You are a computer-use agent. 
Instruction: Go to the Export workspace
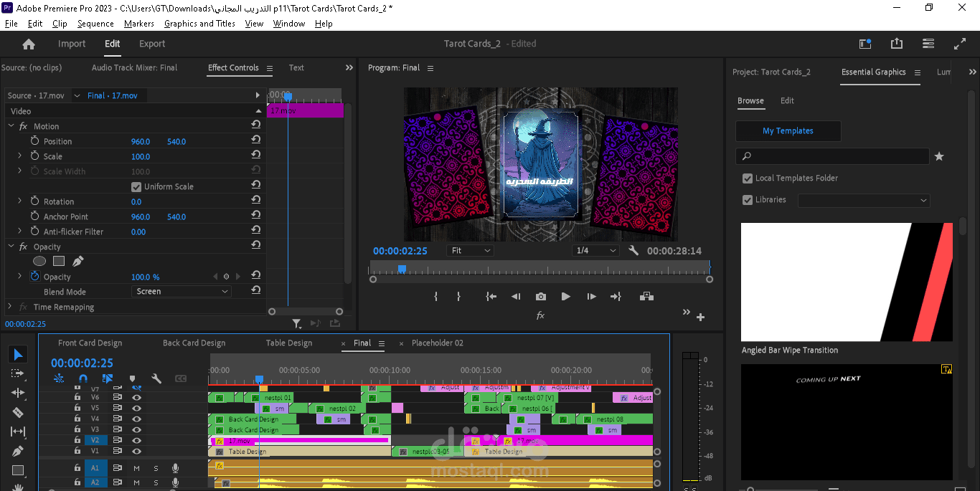152,44
